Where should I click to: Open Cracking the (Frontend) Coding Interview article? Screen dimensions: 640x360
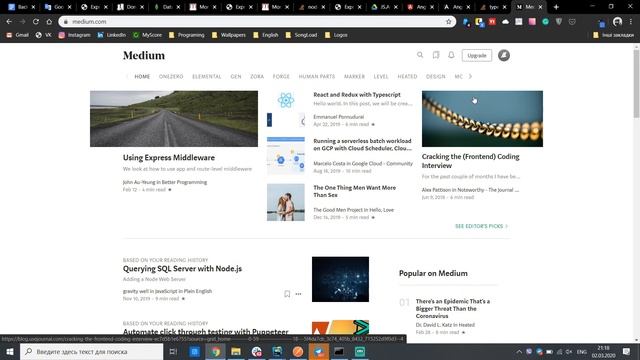tap(471, 161)
